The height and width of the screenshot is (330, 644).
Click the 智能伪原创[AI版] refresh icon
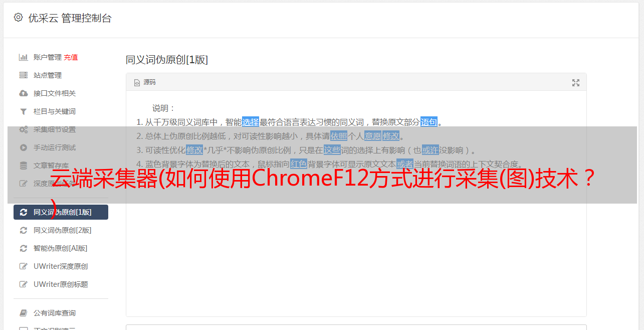point(23,248)
